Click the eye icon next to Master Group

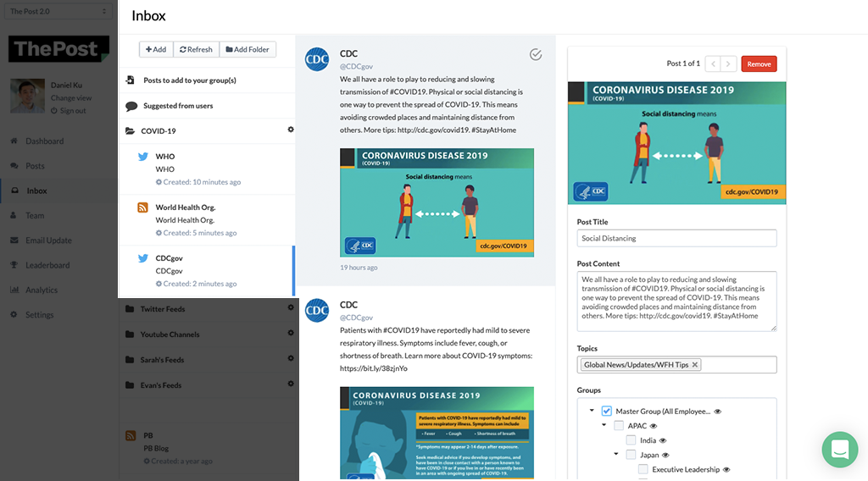[x=717, y=412]
